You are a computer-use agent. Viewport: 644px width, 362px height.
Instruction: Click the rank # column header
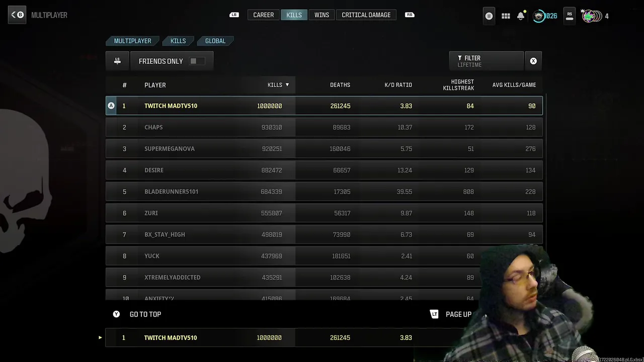coord(124,85)
